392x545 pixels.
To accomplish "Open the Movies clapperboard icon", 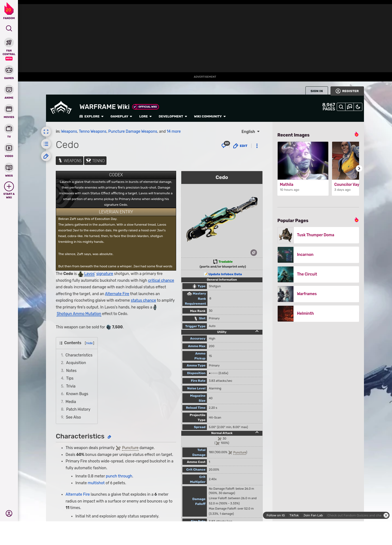I will click(9, 109).
